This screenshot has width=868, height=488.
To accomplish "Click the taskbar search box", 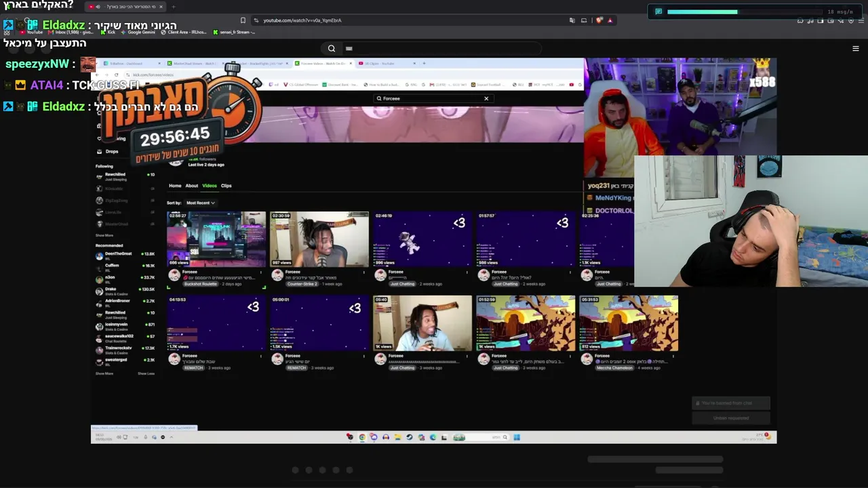I will click(x=480, y=437).
